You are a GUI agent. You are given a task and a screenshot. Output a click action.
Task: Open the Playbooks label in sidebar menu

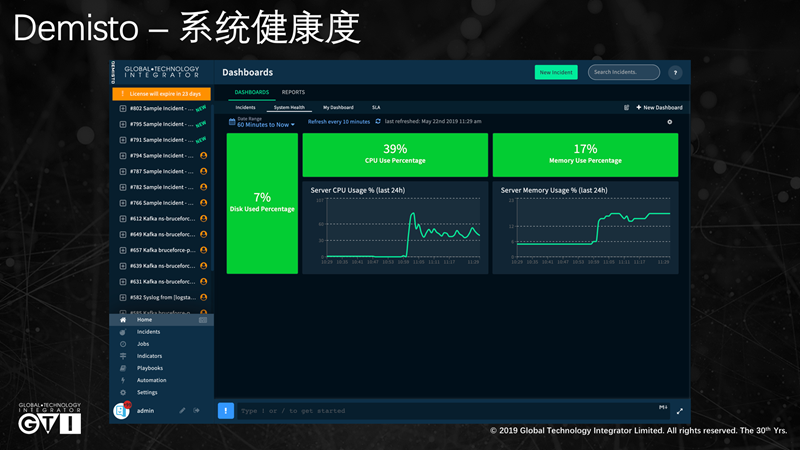(150, 368)
